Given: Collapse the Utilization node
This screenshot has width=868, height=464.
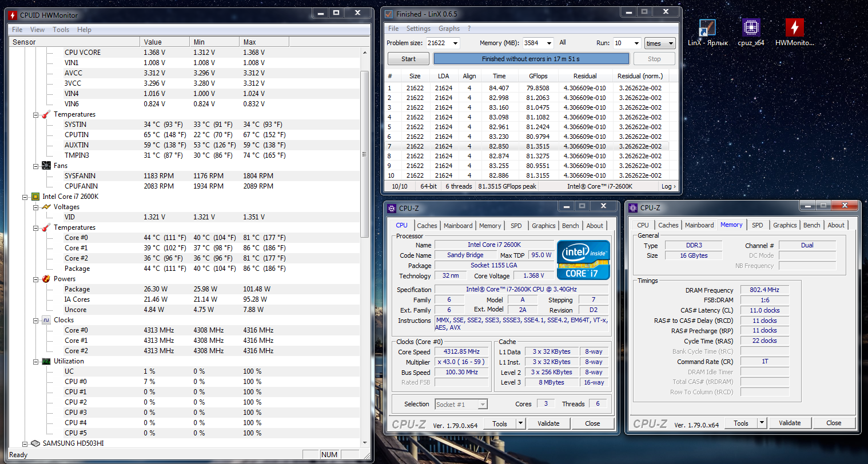Looking at the screenshot, I should pyautogui.click(x=35, y=362).
